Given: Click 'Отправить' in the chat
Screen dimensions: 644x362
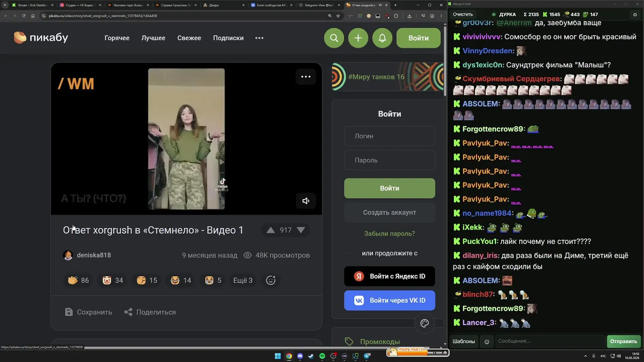Looking at the screenshot, I should [x=623, y=341].
